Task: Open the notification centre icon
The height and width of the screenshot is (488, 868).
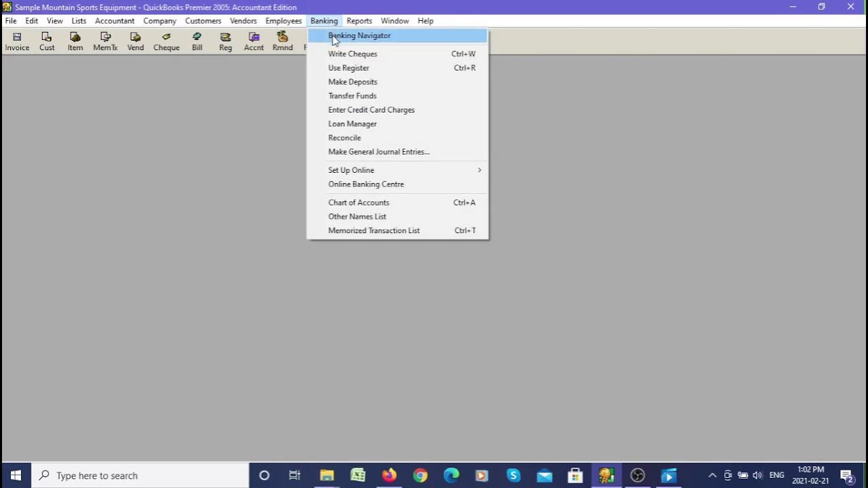Action: click(846, 475)
